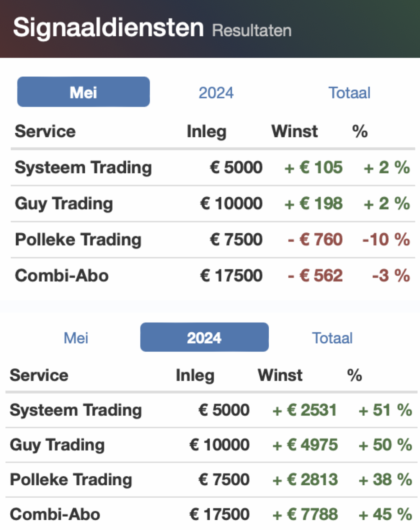Click Service column header in top table
This screenshot has width=420, height=530.
coord(45,131)
